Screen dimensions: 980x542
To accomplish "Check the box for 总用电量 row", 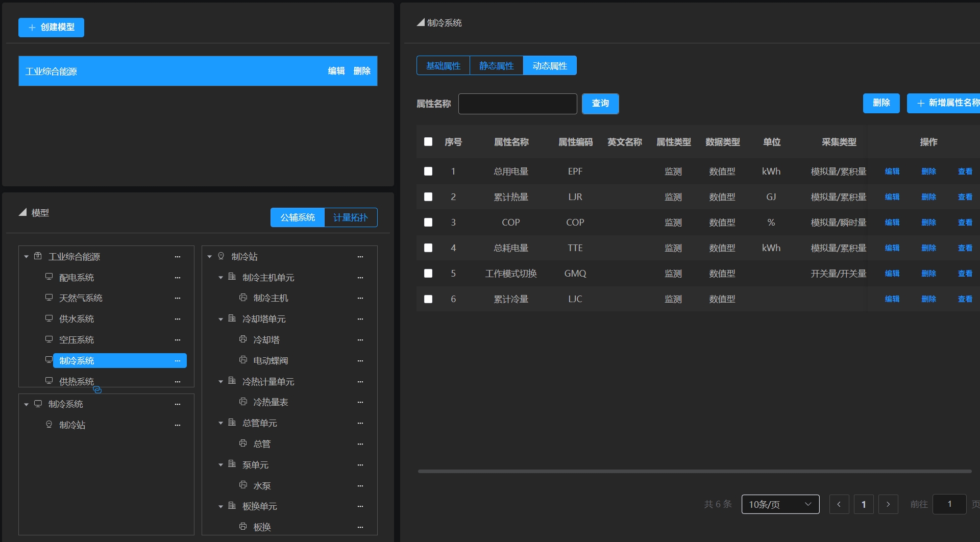I will pyautogui.click(x=428, y=171).
